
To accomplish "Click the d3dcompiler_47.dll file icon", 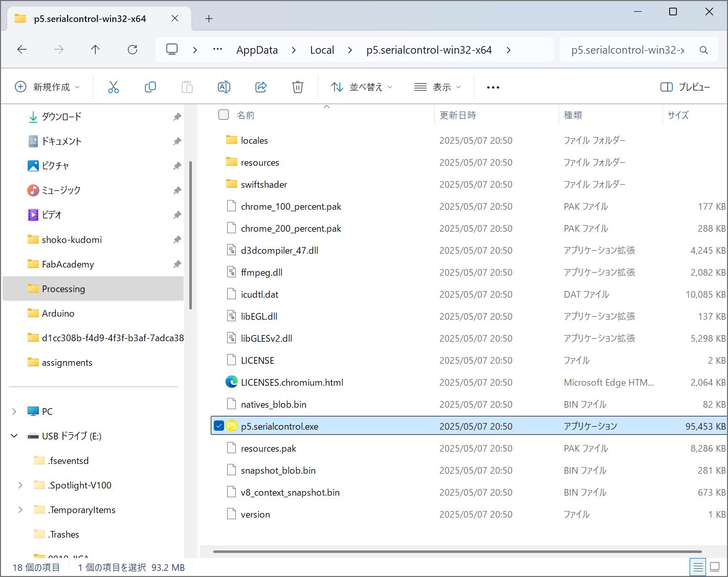I will click(x=232, y=250).
